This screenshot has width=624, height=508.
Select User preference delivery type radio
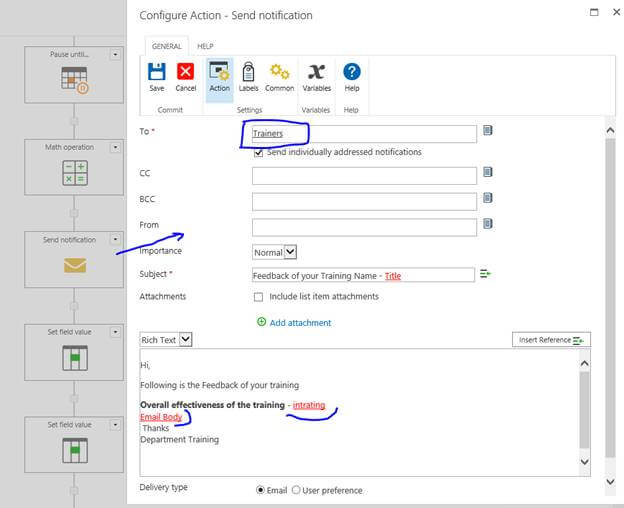pyautogui.click(x=296, y=490)
